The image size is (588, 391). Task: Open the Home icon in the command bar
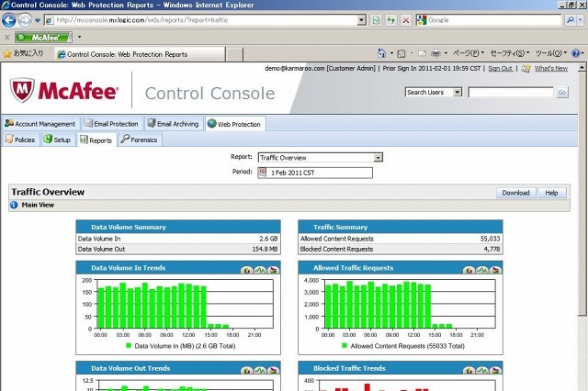pyautogui.click(x=382, y=53)
